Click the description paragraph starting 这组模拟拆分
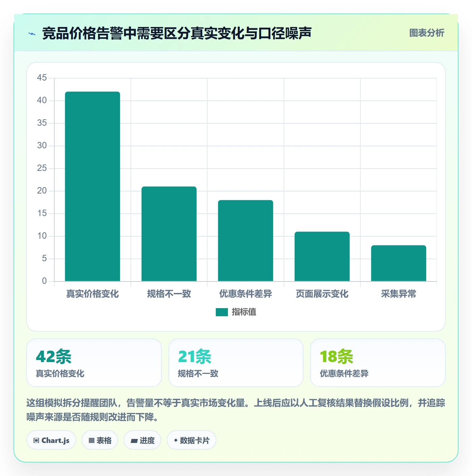 236,410
